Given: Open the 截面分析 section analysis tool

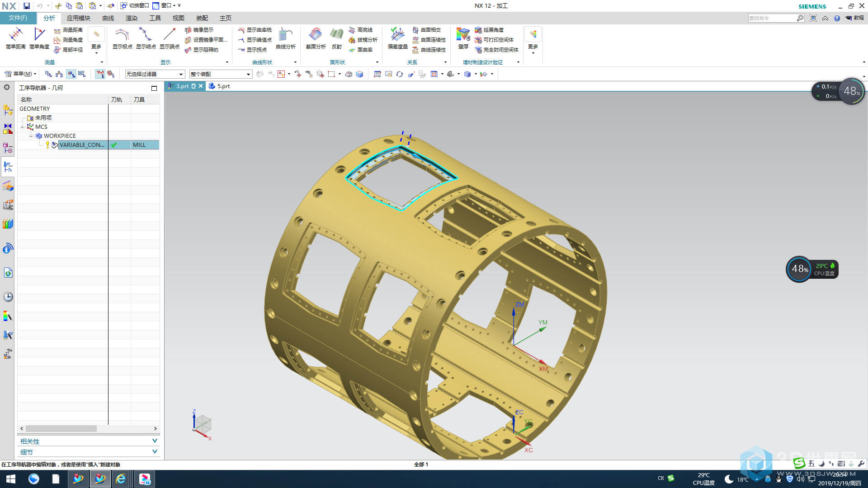Looking at the screenshot, I should point(316,38).
